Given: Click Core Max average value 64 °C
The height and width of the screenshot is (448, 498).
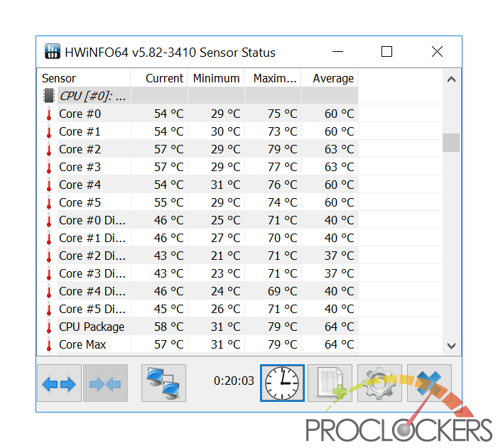Looking at the screenshot, I should click(x=339, y=344).
